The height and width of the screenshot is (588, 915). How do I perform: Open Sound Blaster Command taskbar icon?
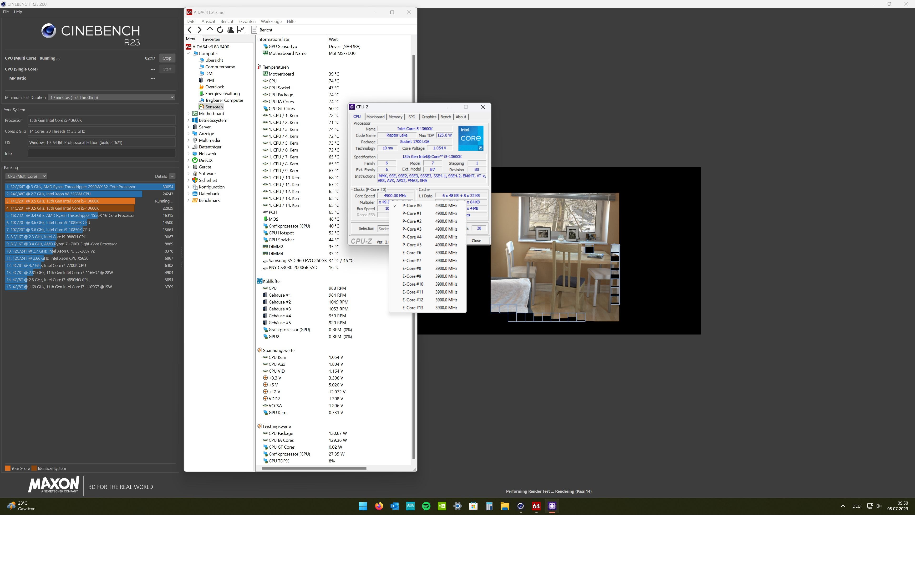(x=411, y=506)
